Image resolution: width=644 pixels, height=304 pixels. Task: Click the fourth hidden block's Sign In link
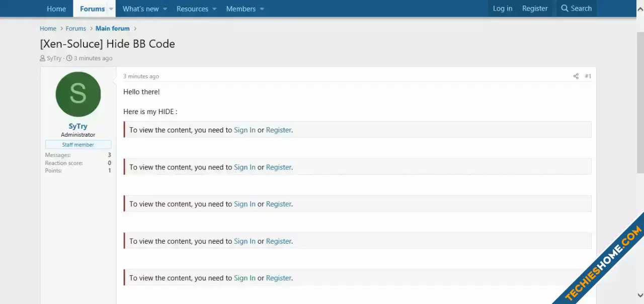pos(245,241)
